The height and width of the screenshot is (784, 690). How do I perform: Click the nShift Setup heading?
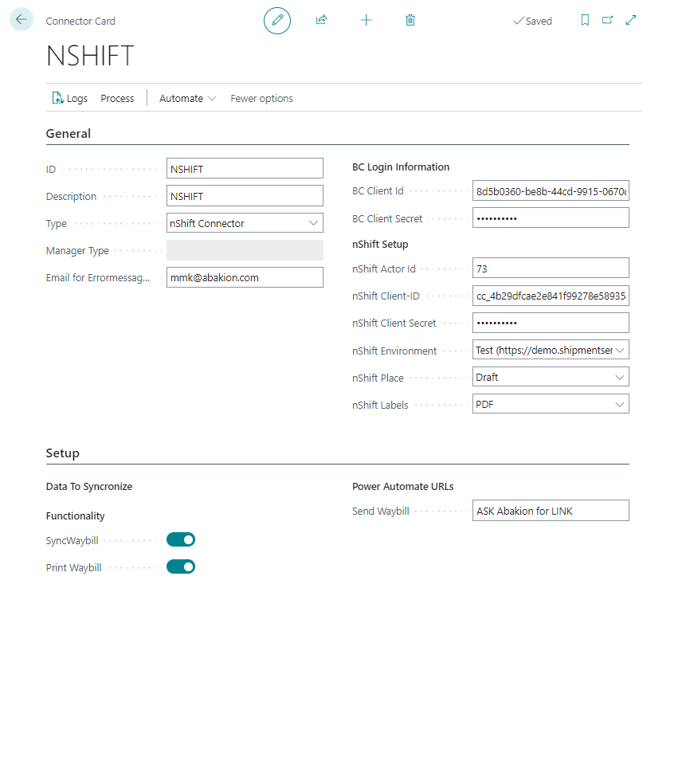[380, 244]
